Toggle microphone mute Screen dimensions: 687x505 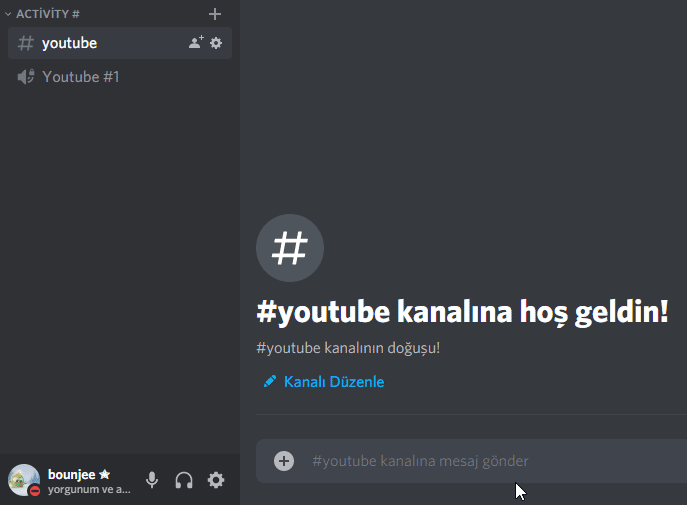pos(152,480)
